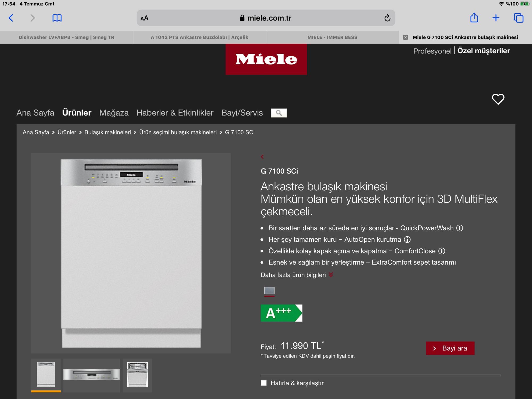532x399 pixels.
Task: Open the AA reader text size menu
Action: click(x=144, y=18)
